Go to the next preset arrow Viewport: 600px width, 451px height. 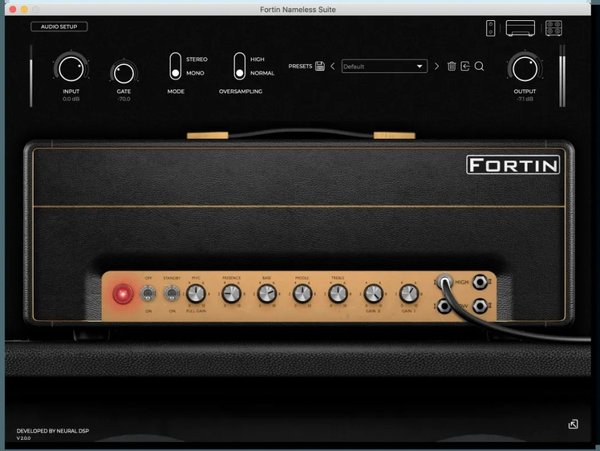(x=437, y=66)
